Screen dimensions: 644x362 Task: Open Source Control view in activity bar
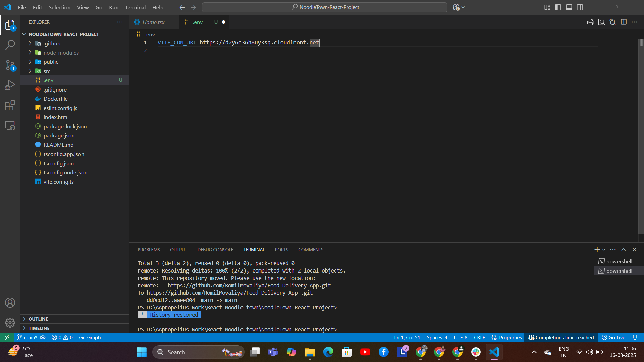10,65
